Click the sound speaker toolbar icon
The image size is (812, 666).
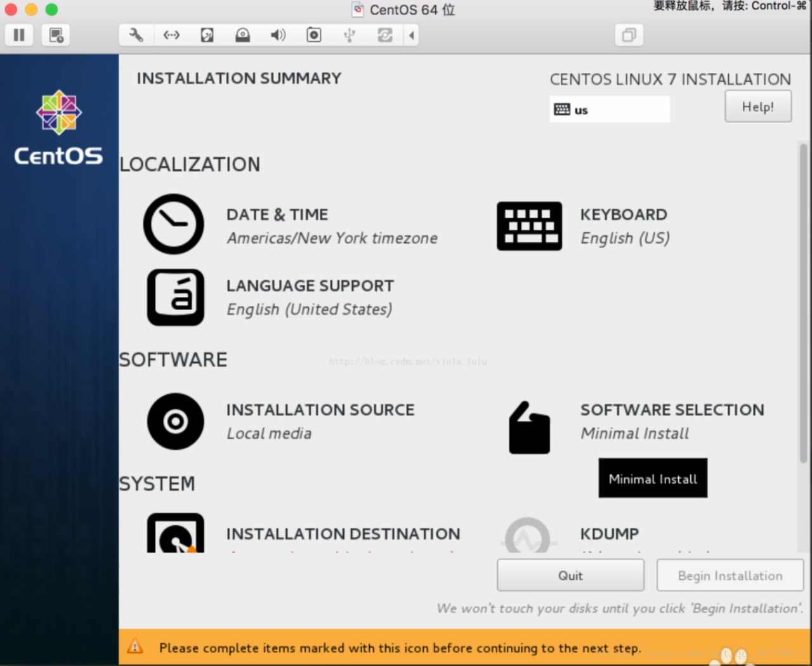[278, 35]
